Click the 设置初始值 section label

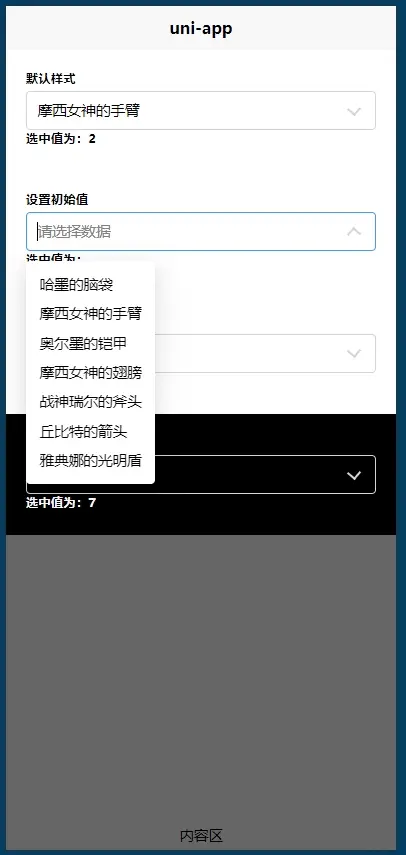[57, 200]
